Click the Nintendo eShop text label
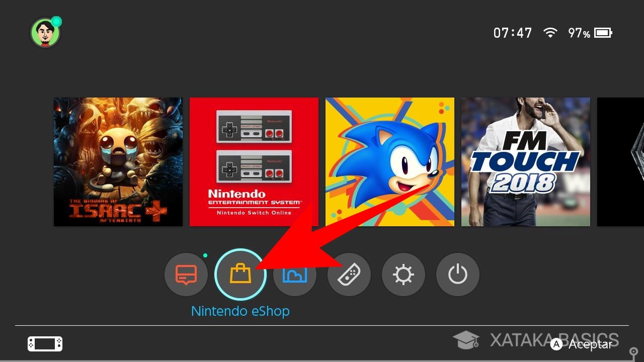 pos(240,311)
